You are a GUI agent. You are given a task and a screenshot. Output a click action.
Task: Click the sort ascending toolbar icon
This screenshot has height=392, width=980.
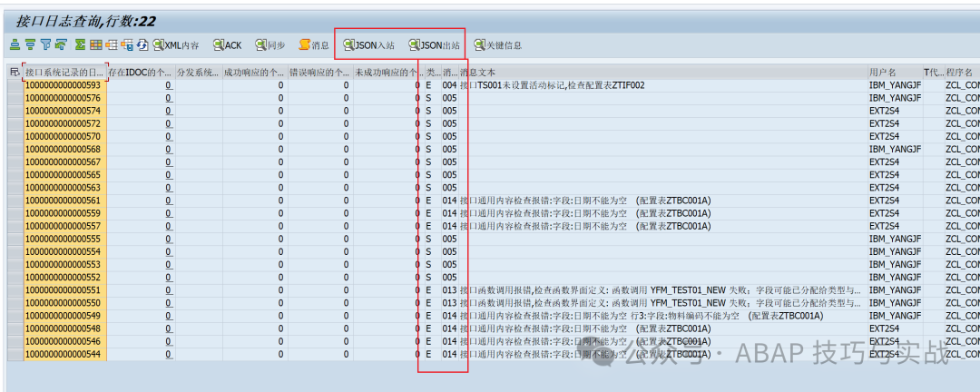(x=15, y=45)
